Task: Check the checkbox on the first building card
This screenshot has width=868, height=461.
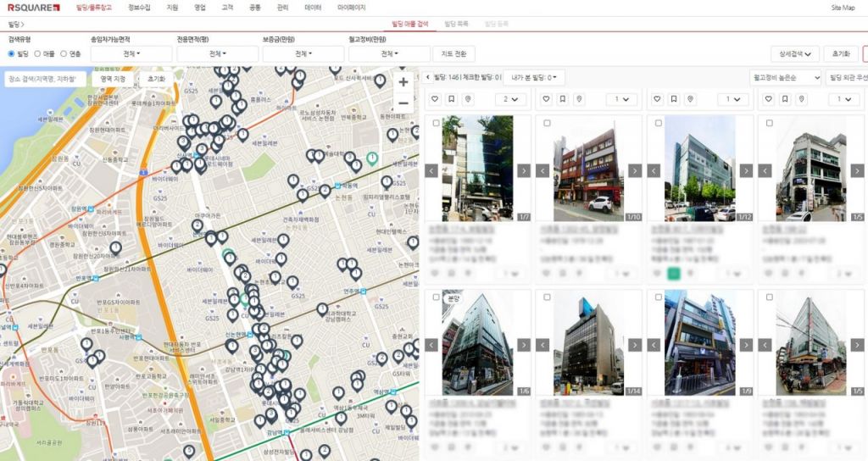Action: pyautogui.click(x=436, y=123)
